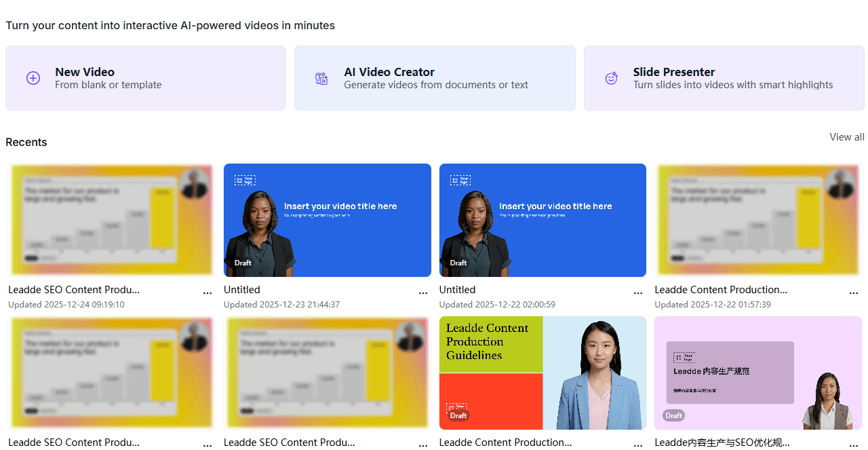Click the Draft badge on green-red Guidelines thumbnail
The image size is (868, 450).
coord(458,415)
